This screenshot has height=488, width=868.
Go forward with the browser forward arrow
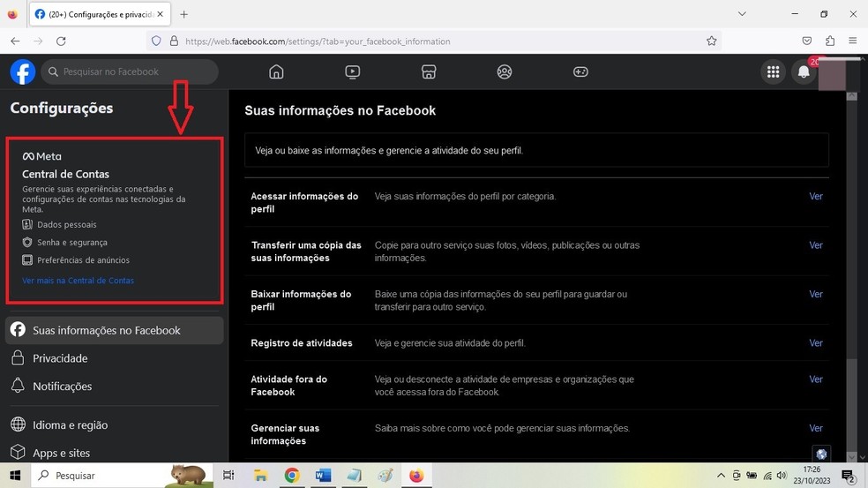pos(38,41)
